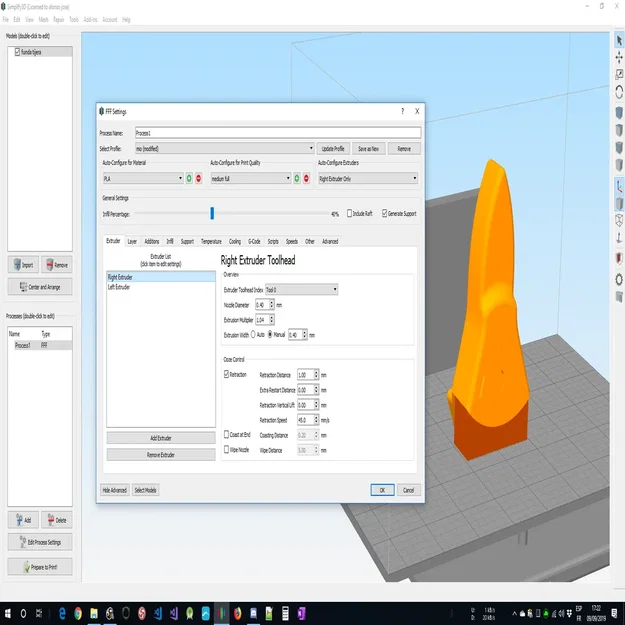Toggle the model visibility checkbox in Models list
This screenshot has width=625, height=625.
(17, 52)
